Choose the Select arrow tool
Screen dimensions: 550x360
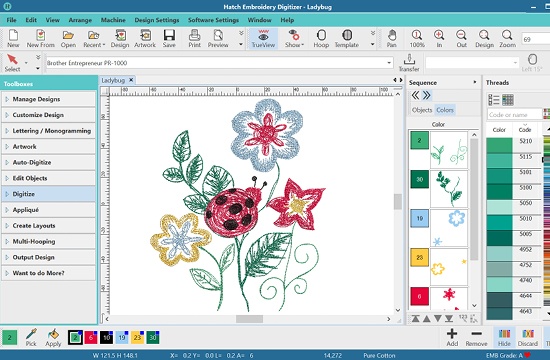coord(12,63)
